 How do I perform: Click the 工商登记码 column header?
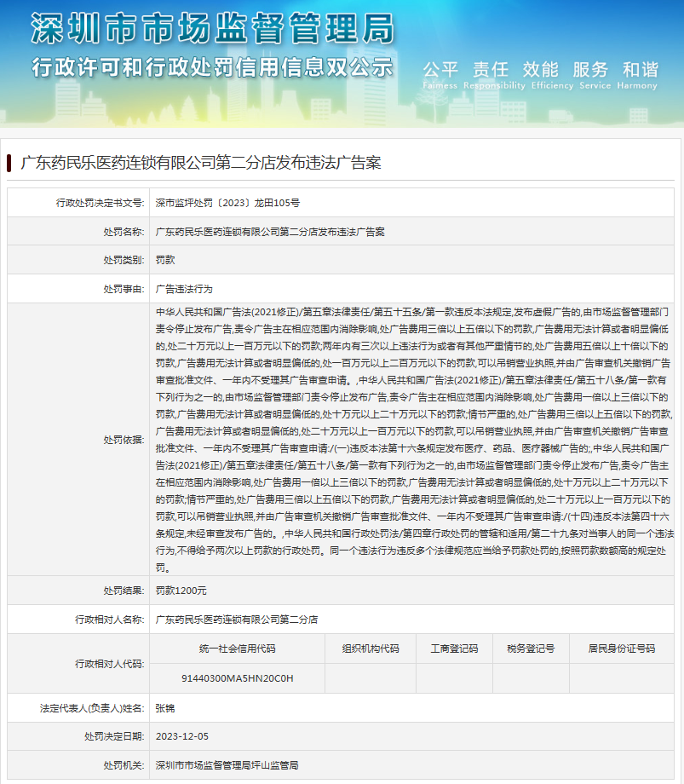coord(454,649)
